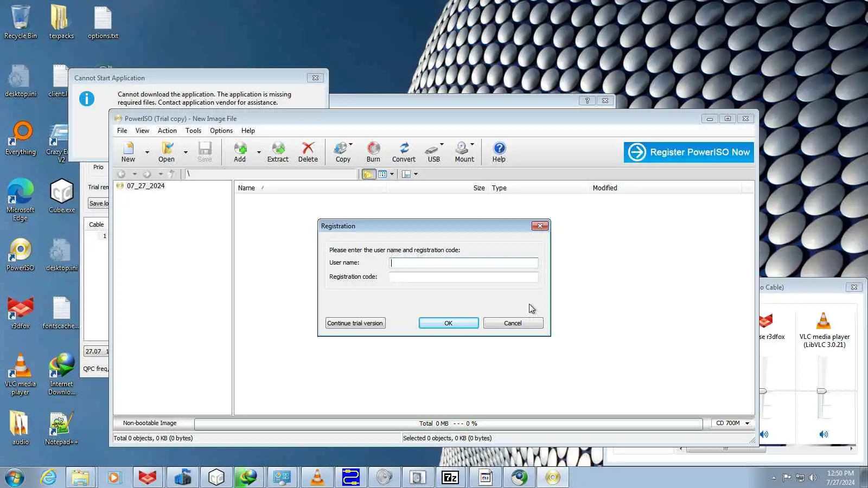Open the Windows Start button
Image resolution: width=868 pixels, height=488 pixels.
tap(15, 477)
